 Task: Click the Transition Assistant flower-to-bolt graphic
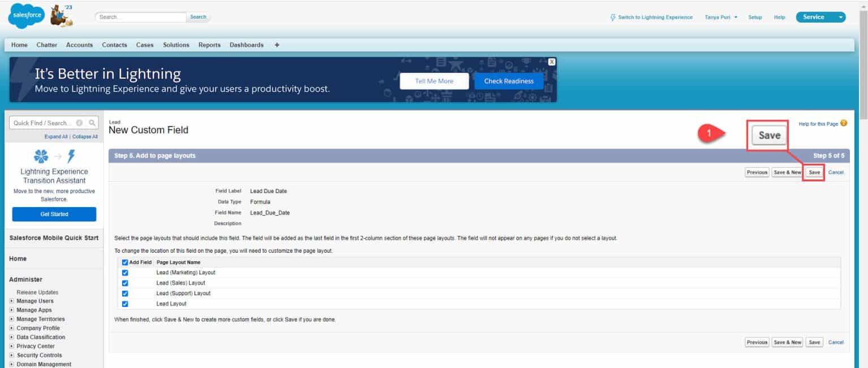point(54,156)
